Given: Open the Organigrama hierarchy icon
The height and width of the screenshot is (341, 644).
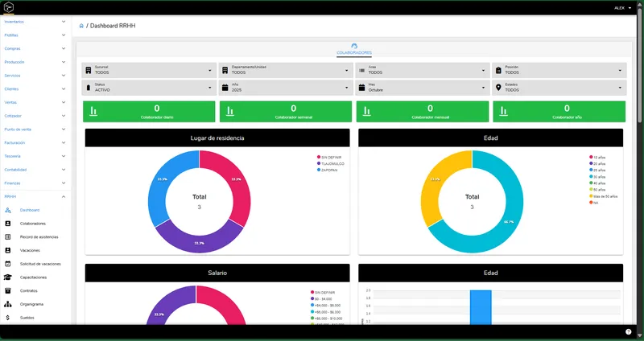Looking at the screenshot, I should click(x=7, y=304).
